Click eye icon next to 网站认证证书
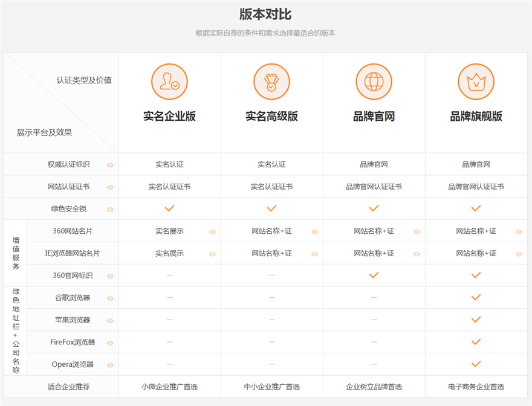 coord(110,187)
